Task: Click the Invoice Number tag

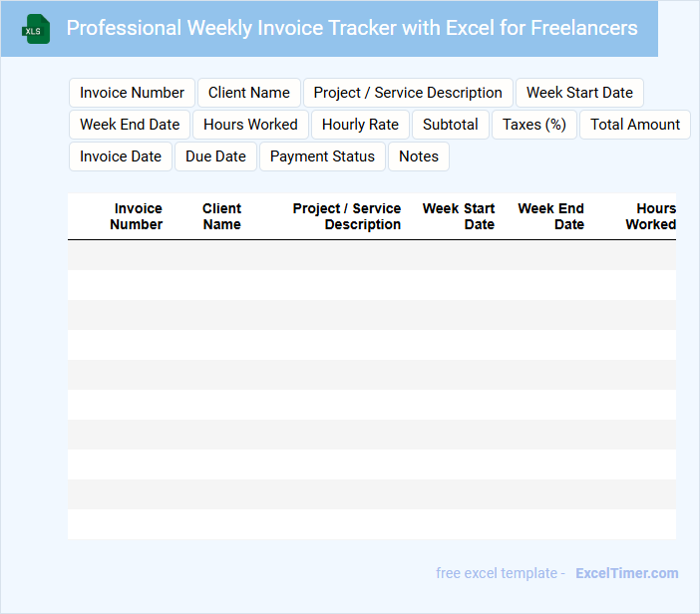Action: click(x=132, y=93)
